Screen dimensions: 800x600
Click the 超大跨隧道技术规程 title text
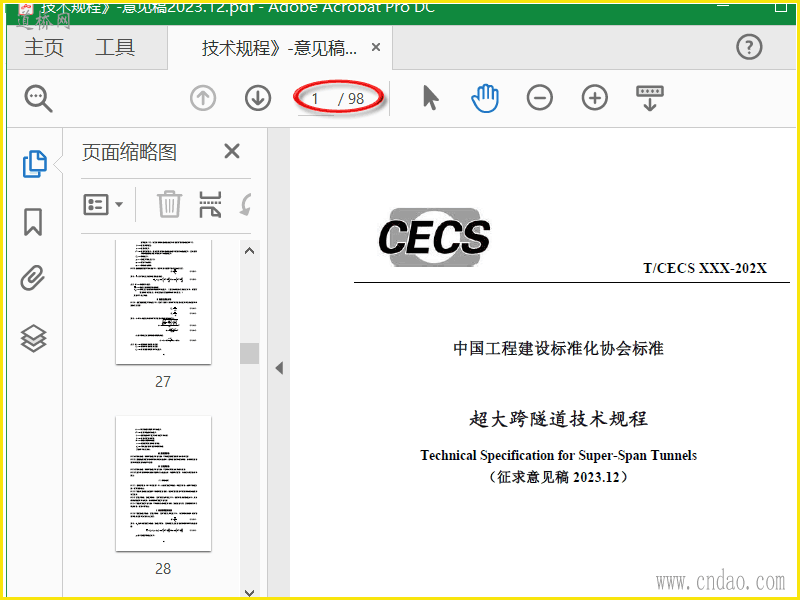(559, 418)
